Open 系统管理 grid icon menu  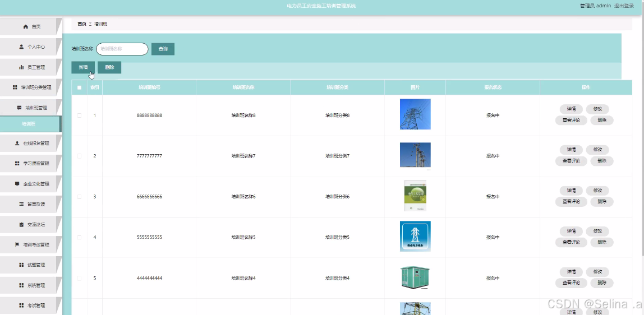click(x=31, y=285)
